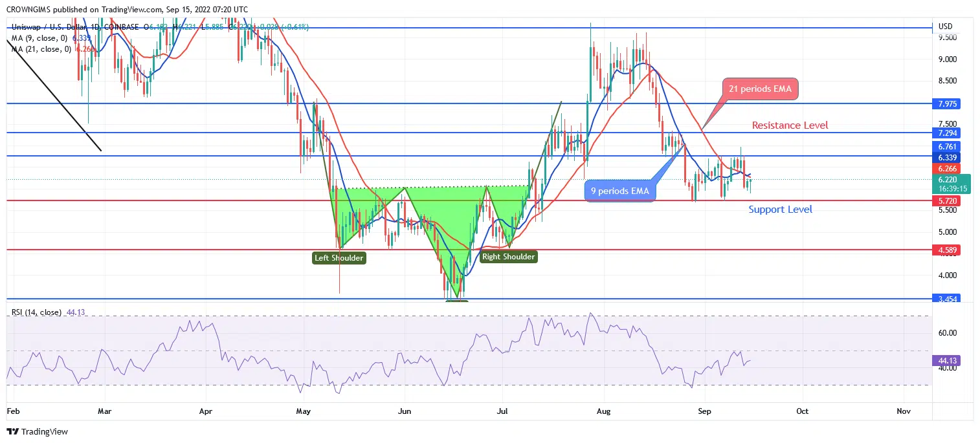Click the red 5.720 support price tag
980x443 pixels.
[946, 201]
